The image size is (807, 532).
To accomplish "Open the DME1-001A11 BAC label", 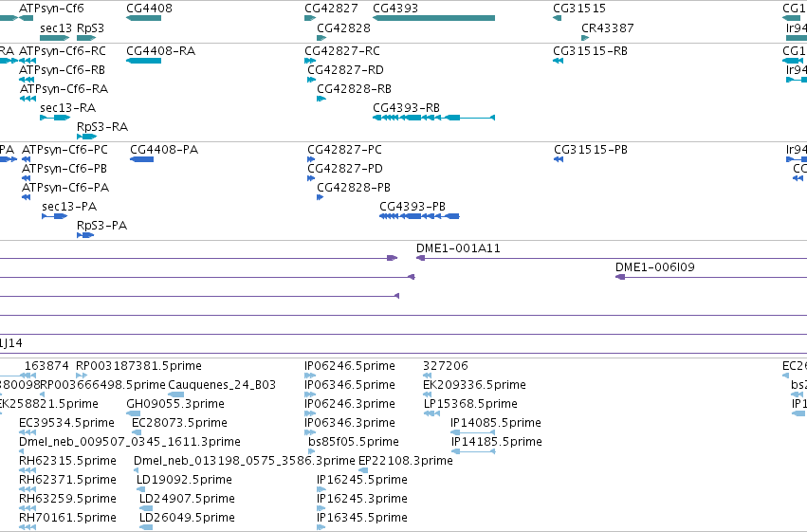I will tap(458, 248).
